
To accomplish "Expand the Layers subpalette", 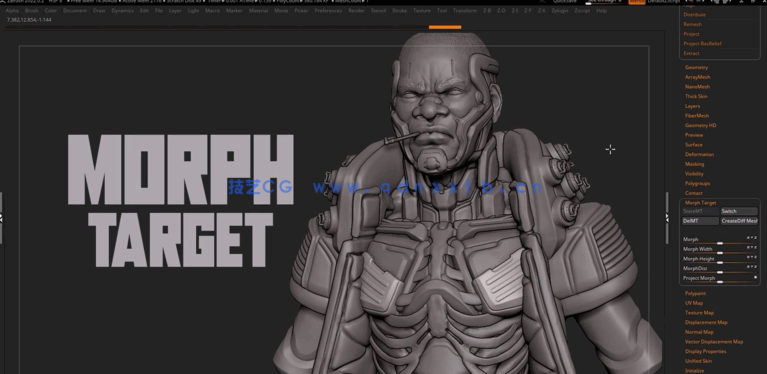I will [692, 106].
